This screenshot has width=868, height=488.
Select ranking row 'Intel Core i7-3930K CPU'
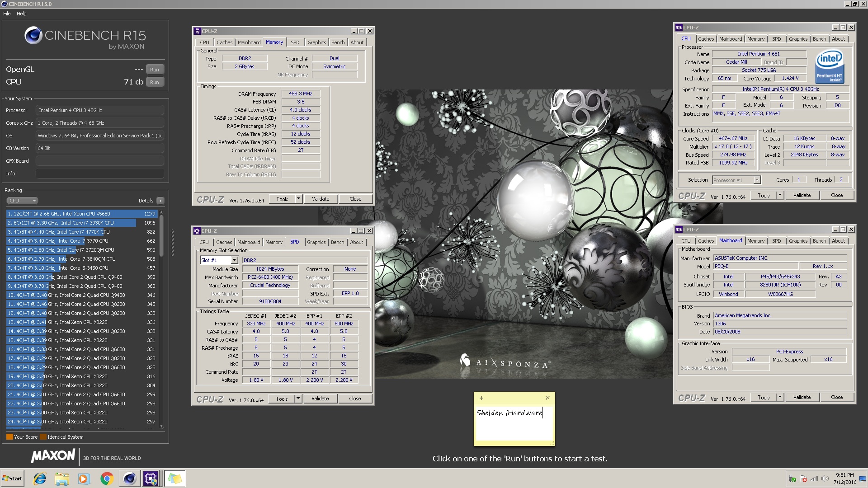click(x=81, y=223)
